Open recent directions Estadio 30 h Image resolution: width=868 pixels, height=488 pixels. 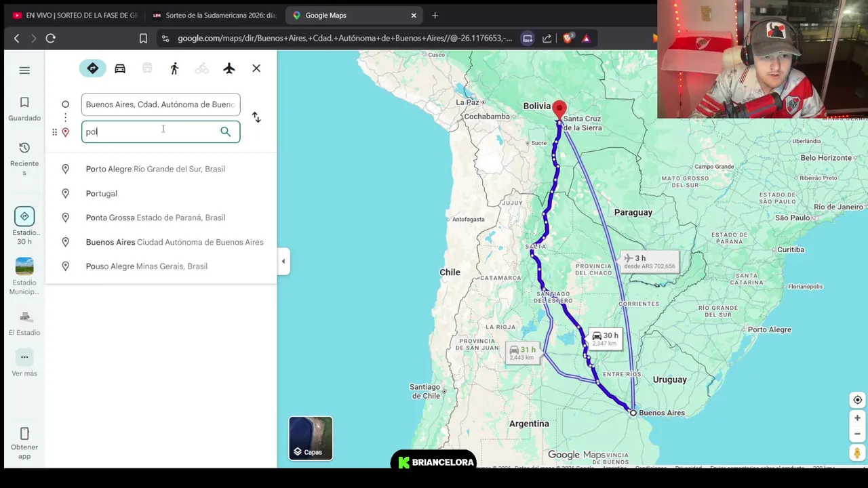pos(24,226)
